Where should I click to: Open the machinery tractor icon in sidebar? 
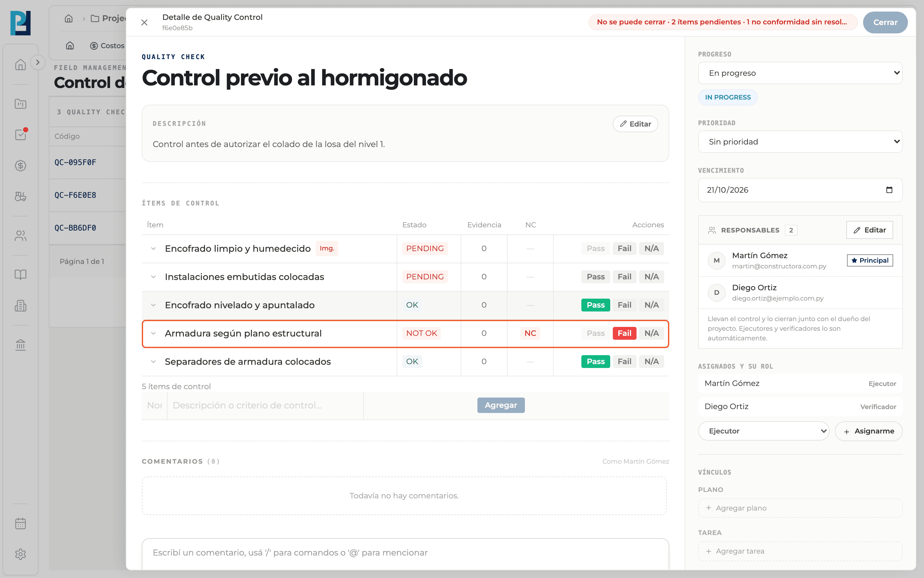(x=21, y=197)
